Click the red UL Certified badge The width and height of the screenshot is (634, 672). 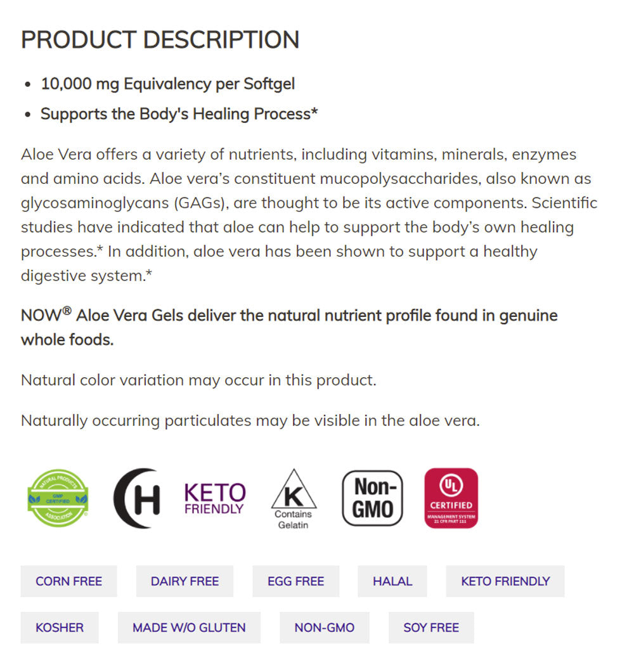[x=451, y=498]
